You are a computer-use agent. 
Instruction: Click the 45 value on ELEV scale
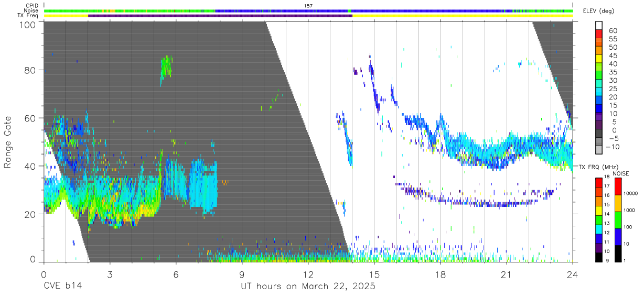pyautogui.click(x=613, y=56)
